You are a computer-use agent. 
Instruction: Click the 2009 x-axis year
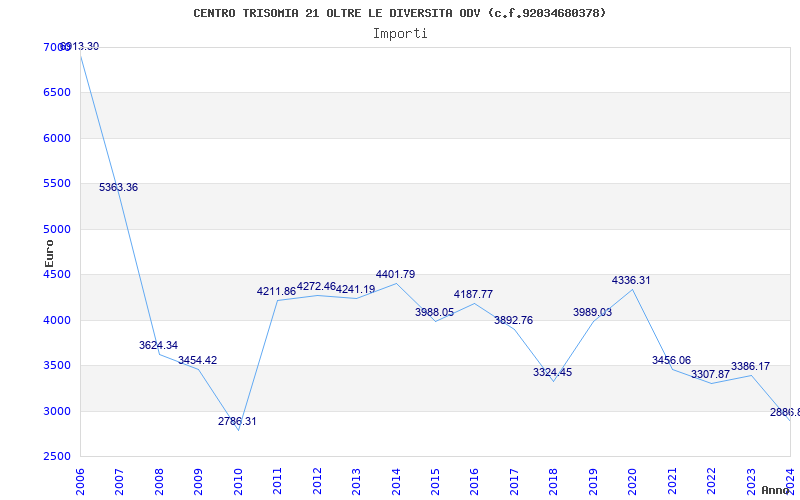point(198,482)
